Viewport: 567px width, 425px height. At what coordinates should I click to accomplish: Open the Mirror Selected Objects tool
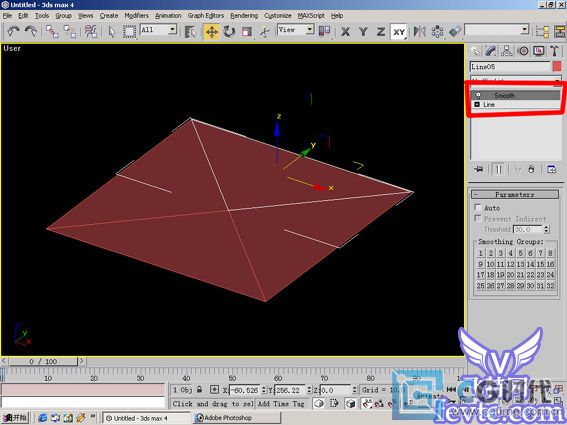[419, 32]
